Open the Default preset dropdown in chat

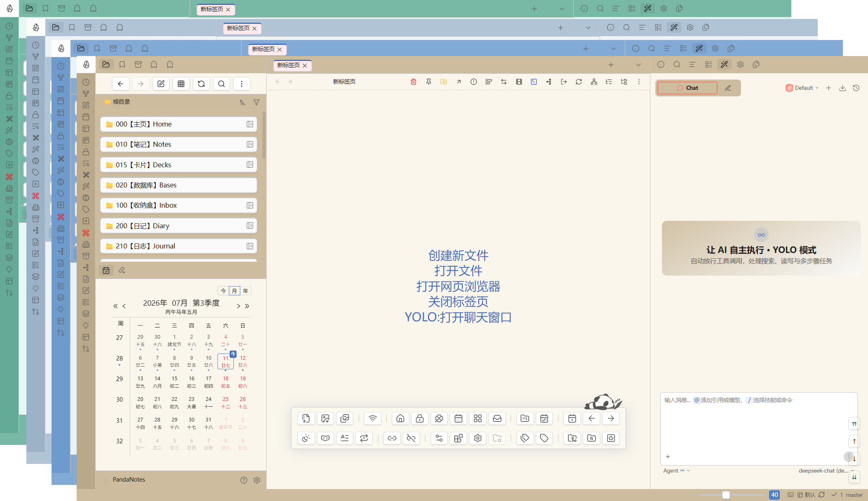802,88
